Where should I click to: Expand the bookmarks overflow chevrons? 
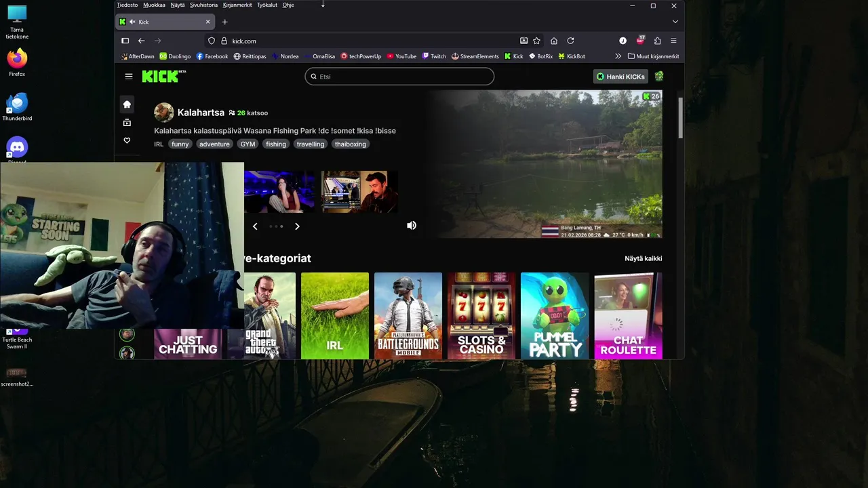[618, 56]
